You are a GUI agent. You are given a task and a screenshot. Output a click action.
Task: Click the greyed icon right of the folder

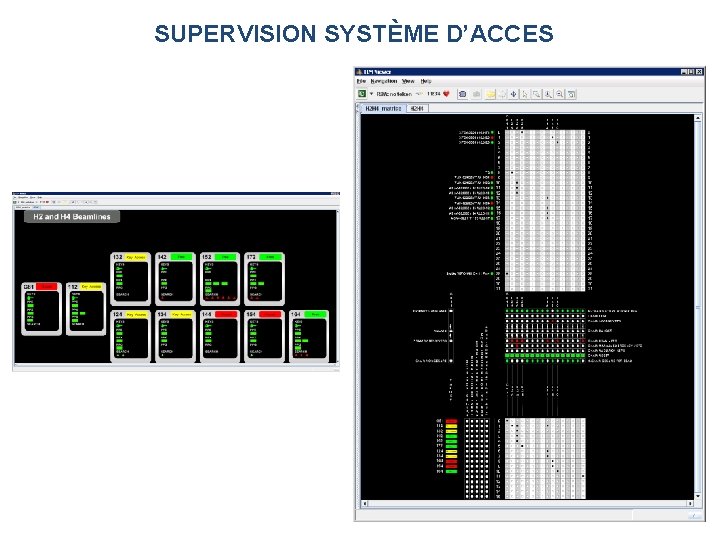click(502, 94)
